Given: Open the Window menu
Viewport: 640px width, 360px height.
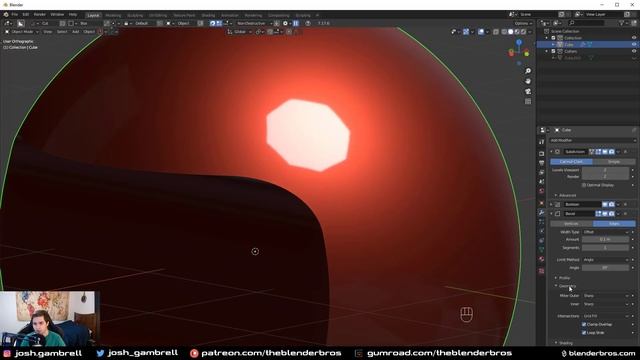Looking at the screenshot, I should 57,14.
